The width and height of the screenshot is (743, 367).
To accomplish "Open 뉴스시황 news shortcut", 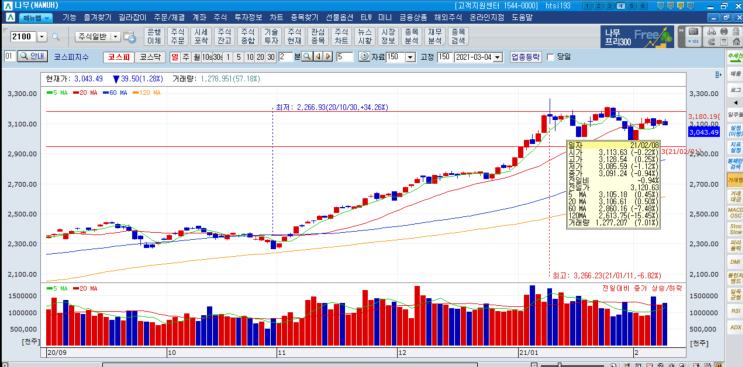I will (x=365, y=36).
